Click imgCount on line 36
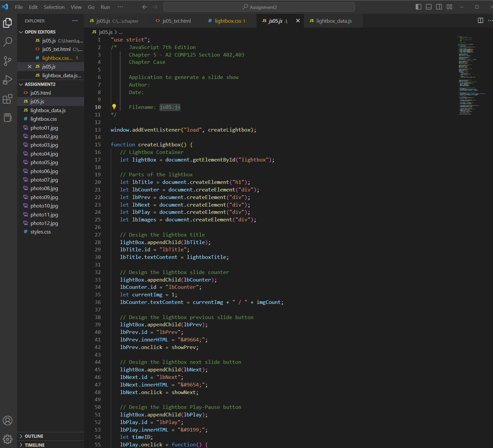Image resolution: width=493 pixels, height=448 pixels. click(x=269, y=302)
